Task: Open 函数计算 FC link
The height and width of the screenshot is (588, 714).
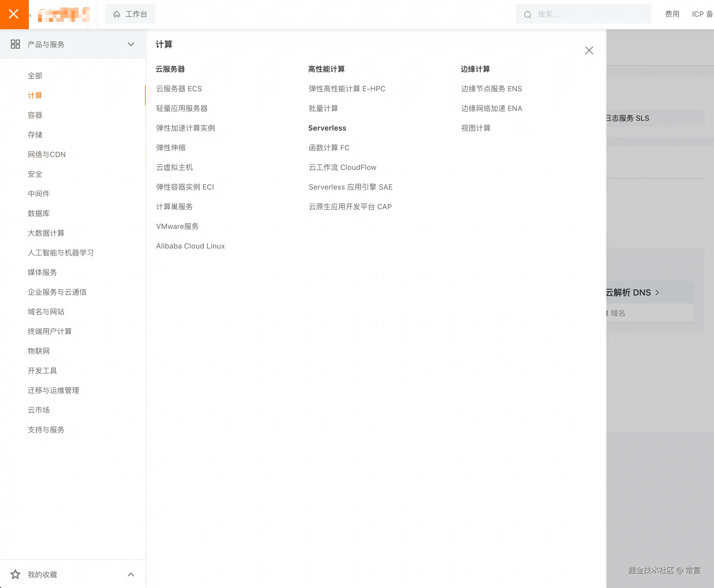Action: click(329, 148)
